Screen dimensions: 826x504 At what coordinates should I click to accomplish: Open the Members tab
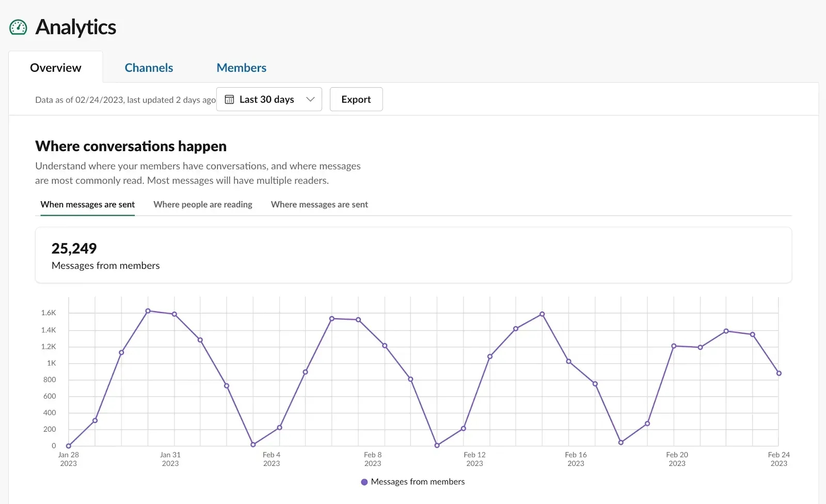(x=242, y=68)
